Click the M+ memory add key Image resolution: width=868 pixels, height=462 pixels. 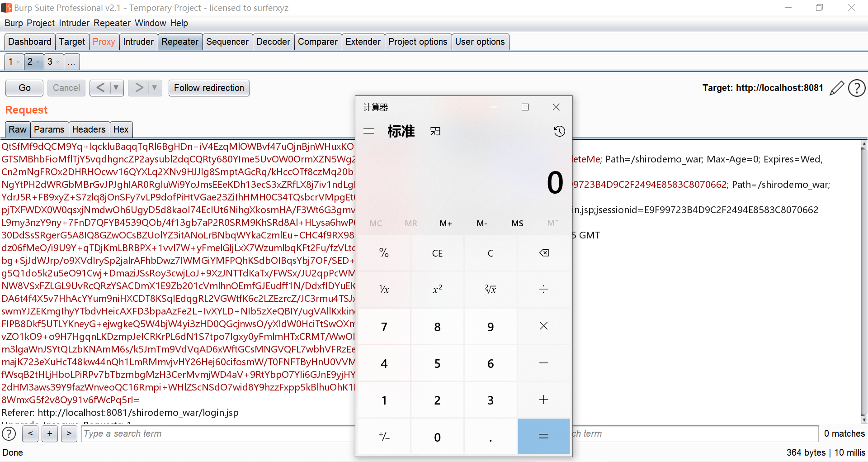[x=446, y=223]
